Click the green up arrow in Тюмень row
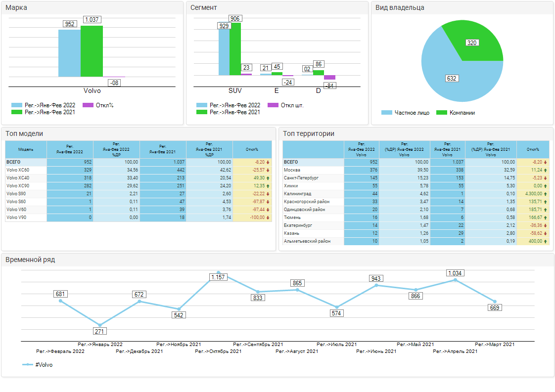555x392 pixels. [545, 218]
